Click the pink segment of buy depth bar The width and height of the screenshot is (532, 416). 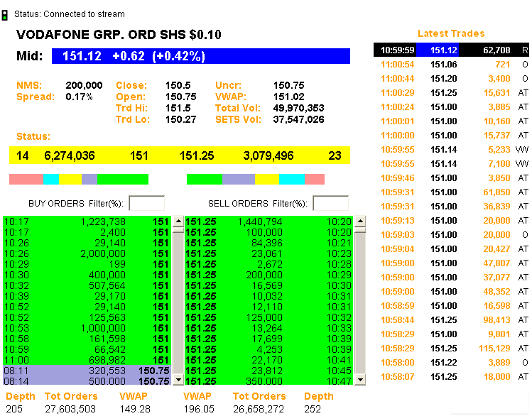(26, 179)
